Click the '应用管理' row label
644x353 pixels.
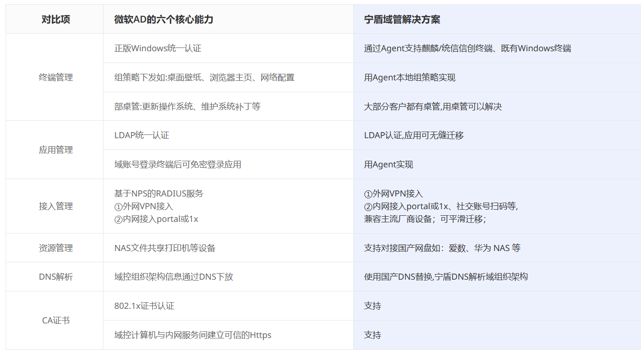[56, 150]
